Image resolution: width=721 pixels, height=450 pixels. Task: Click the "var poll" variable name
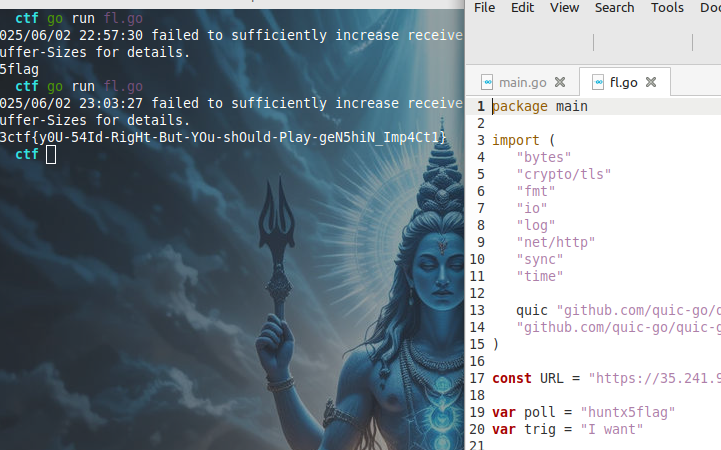[x=540, y=412]
